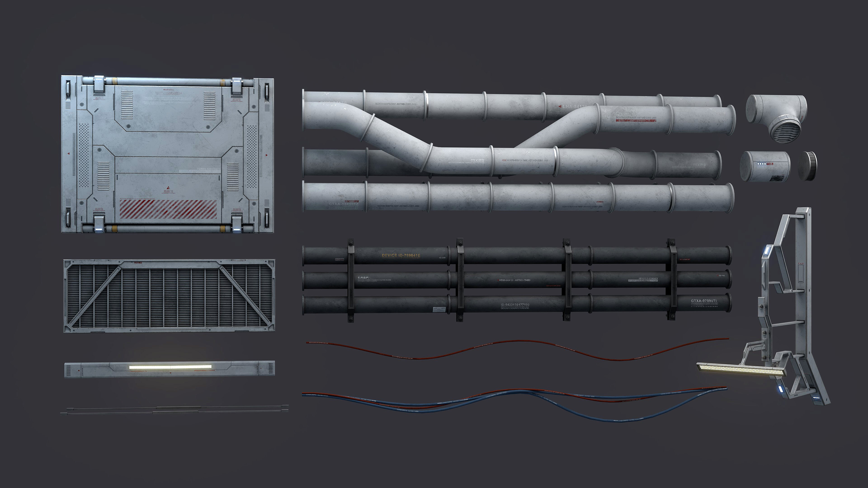
Task: Click the DEVICE ID-789641E text on the black pipe
Action: [x=401, y=256]
